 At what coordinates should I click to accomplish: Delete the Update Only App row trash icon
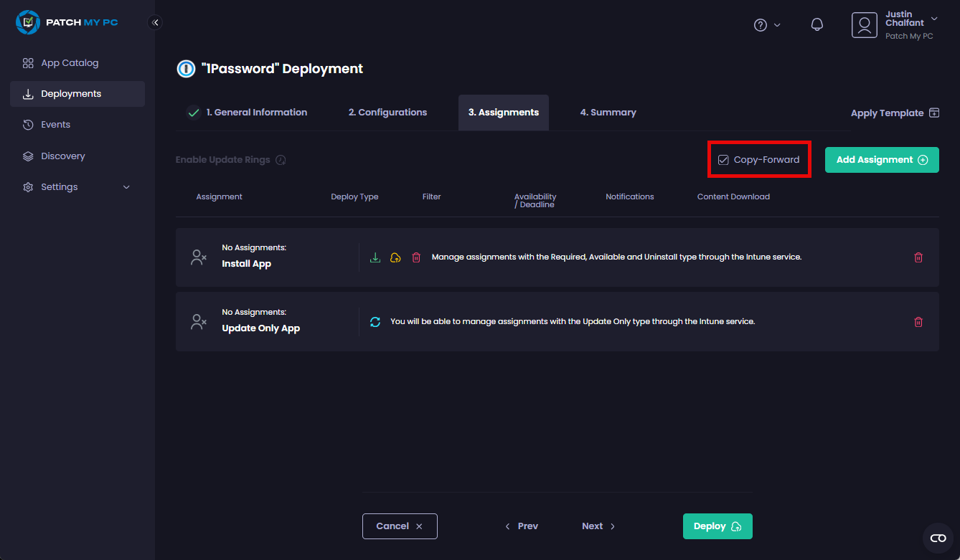click(x=918, y=321)
